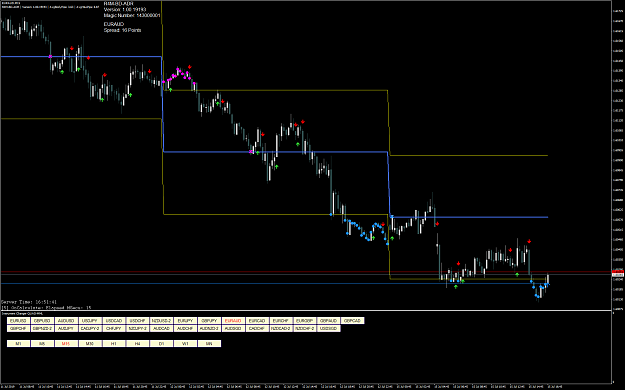Select the AUDCAD symbol button

(x=162, y=329)
